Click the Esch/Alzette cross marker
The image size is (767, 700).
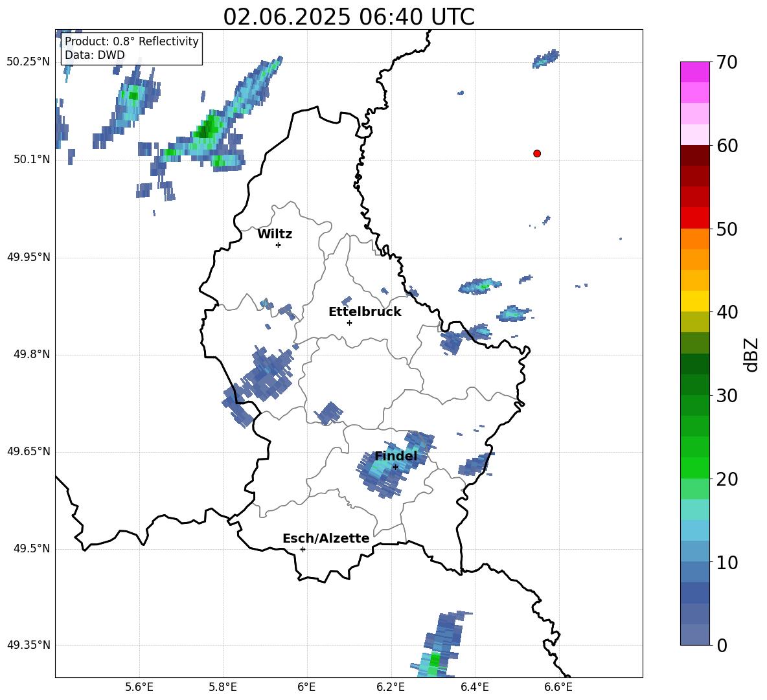pyautogui.click(x=303, y=549)
